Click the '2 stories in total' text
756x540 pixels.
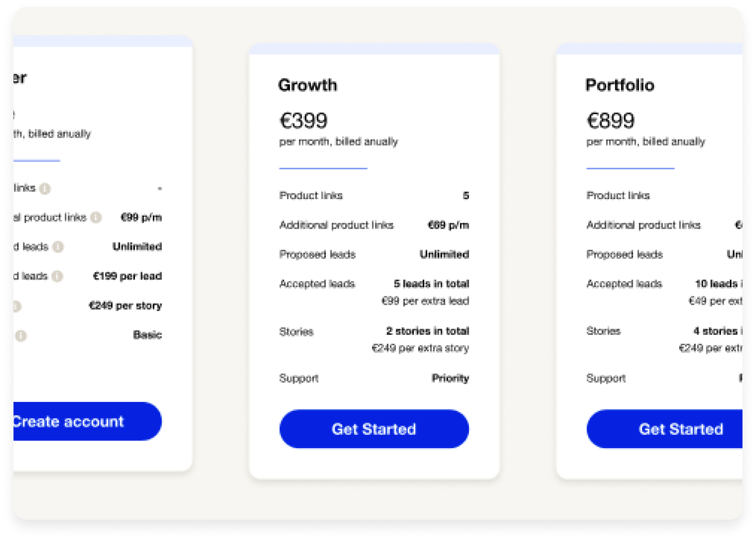click(427, 331)
